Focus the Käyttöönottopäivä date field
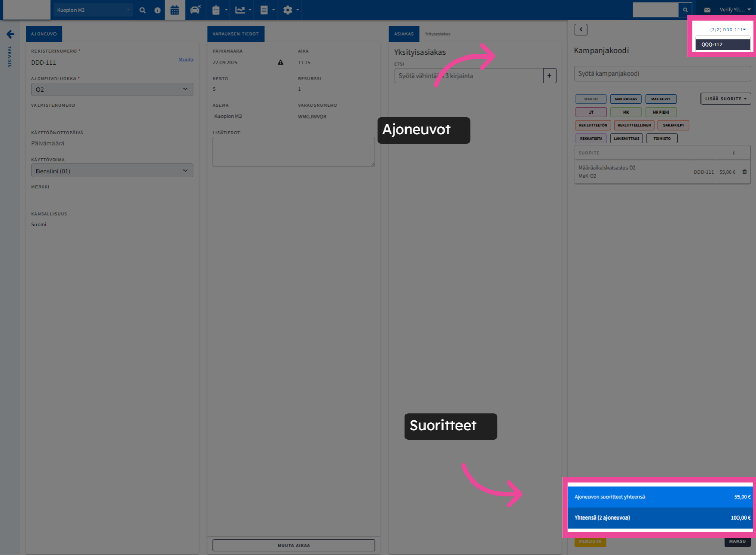The image size is (756, 555). (x=112, y=143)
